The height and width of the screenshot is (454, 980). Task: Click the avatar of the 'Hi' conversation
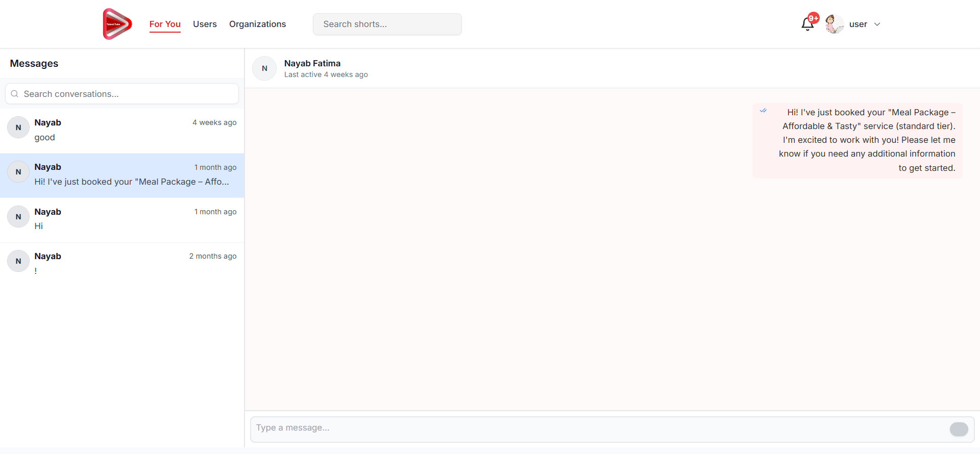click(x=18, y=217)
